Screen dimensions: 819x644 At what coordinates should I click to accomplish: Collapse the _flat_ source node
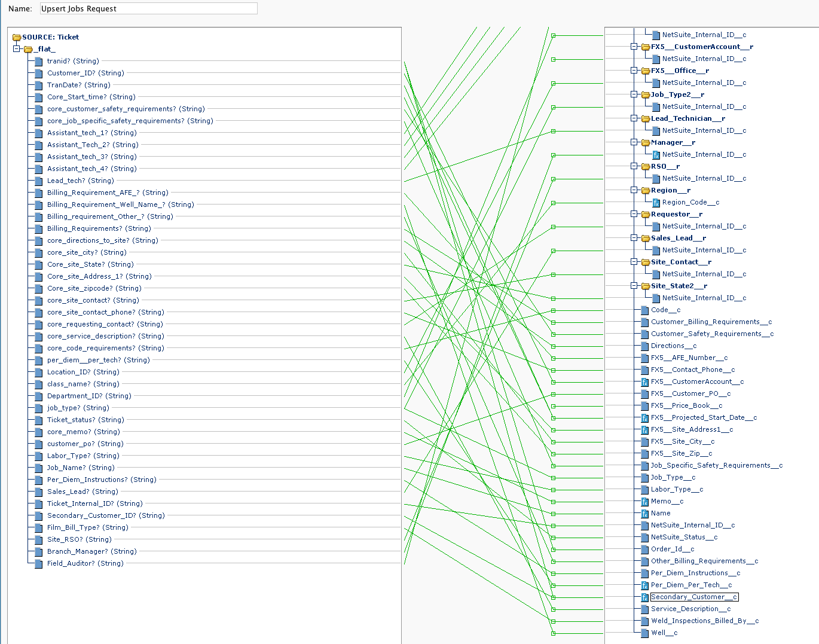[17, 49]
